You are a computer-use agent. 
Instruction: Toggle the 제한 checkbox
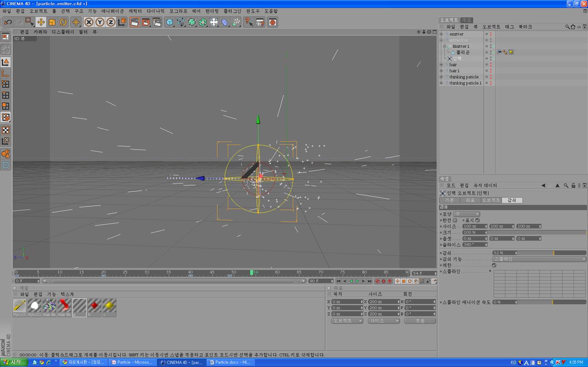(x=494, y=265)
